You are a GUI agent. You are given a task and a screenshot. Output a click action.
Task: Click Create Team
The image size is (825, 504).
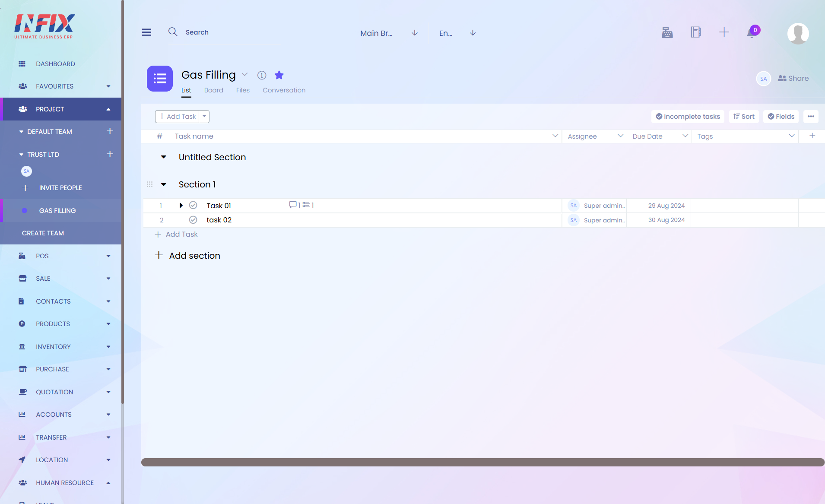43,233
